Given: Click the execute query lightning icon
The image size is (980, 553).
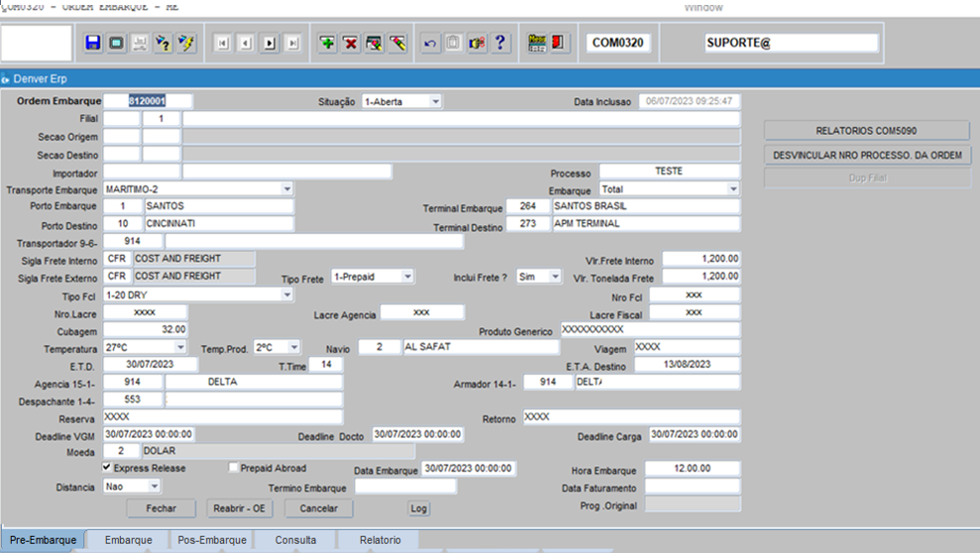Looking at the screenshot, I should pos(186,44).
